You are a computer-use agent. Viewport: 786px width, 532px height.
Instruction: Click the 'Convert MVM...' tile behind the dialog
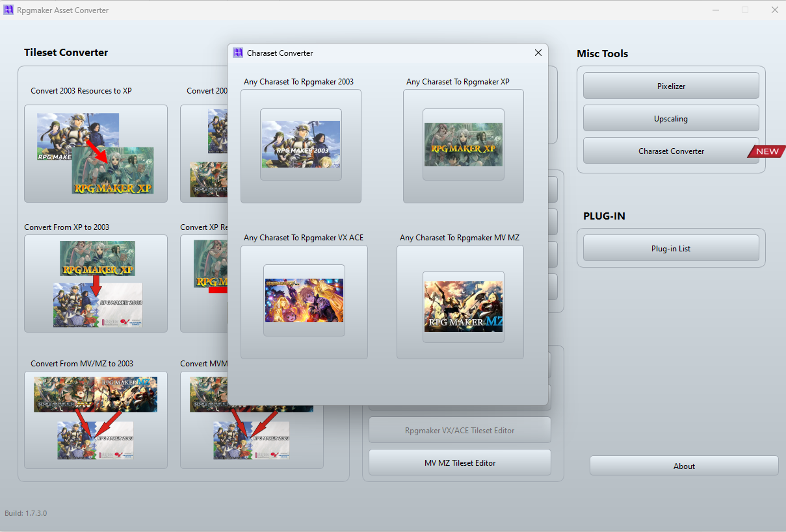[x=252, y=438]
